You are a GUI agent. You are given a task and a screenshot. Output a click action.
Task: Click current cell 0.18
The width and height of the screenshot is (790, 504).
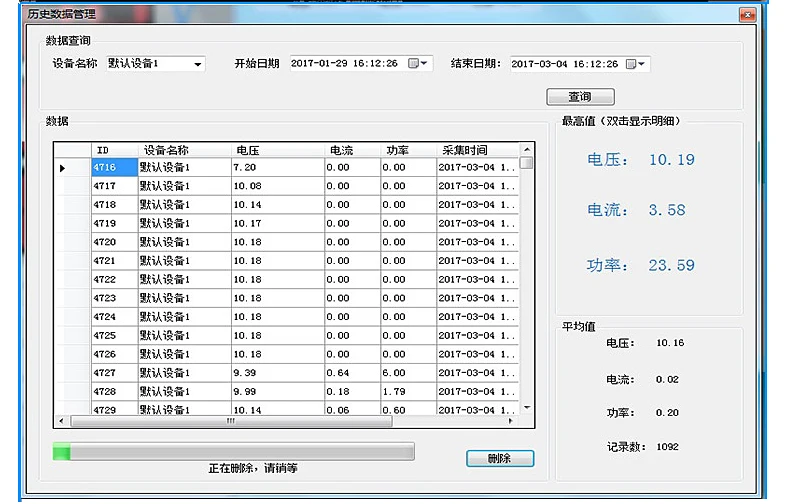point(352,391)
